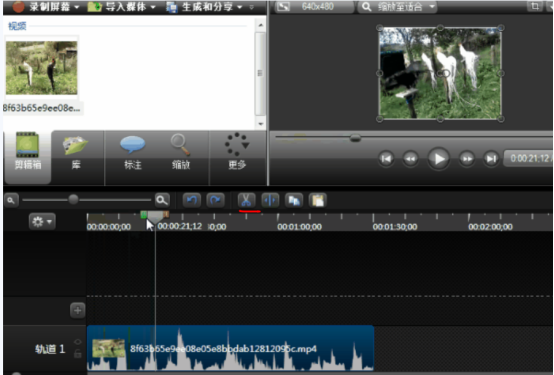Click the timeline playhead marker
This screenshot has height=375, width=554.
click(155, 217)
